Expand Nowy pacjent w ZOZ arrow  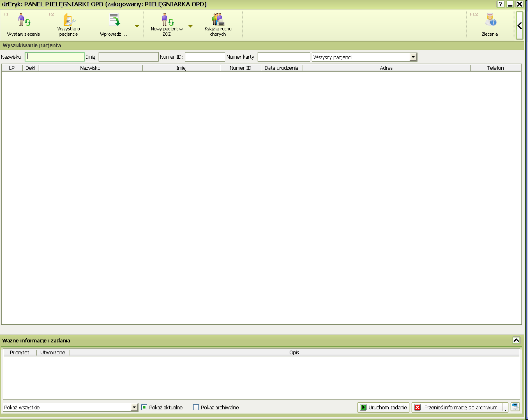[190, 26]
